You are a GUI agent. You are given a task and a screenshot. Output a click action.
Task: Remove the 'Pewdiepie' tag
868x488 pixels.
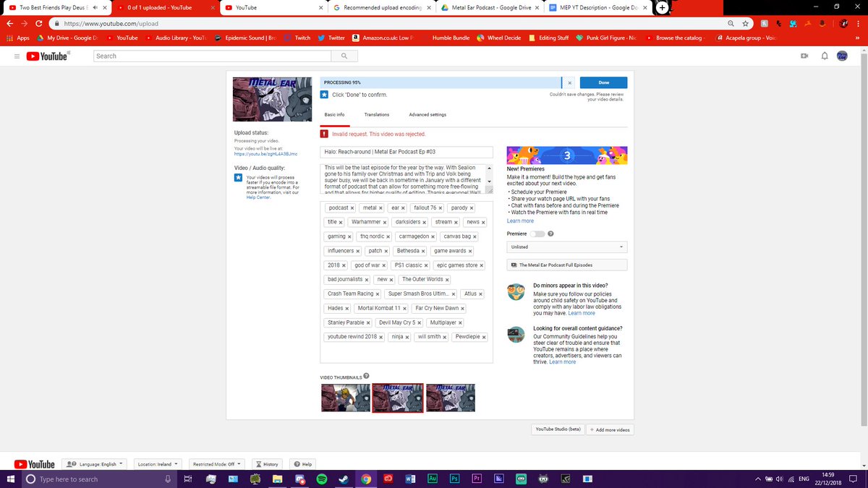[484, 337]
